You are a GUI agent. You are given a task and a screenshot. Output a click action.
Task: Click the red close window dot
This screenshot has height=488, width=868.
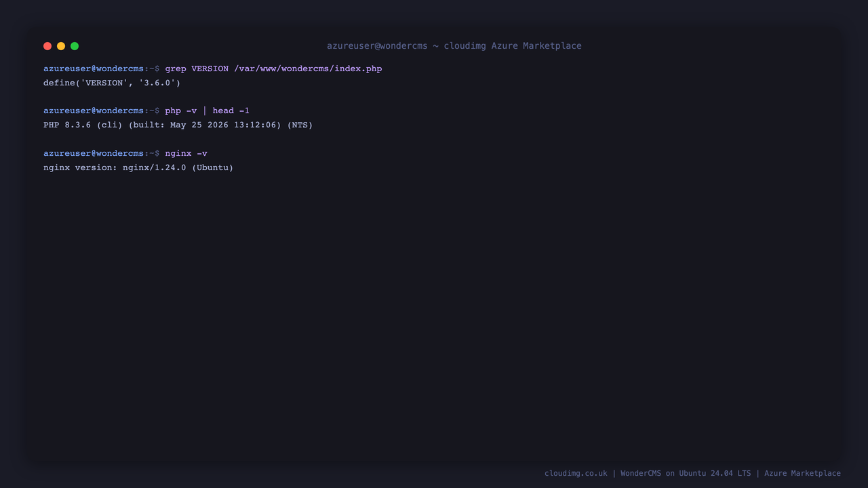click(x=47, y=46)
